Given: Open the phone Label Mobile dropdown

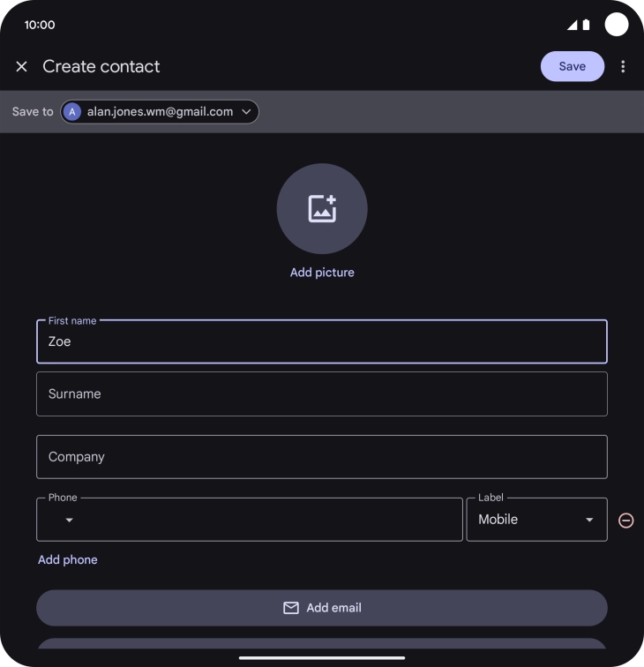Looking at the screenshot, I should point(536,520).
